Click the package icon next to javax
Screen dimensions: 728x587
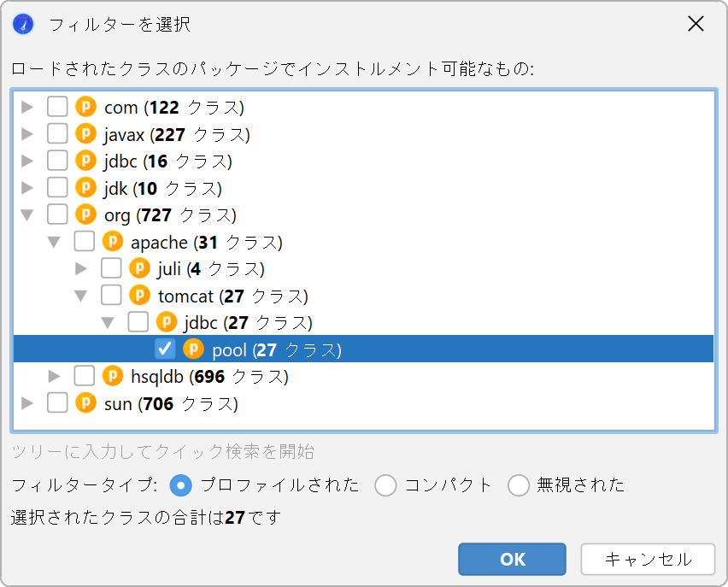pos(85,134)
